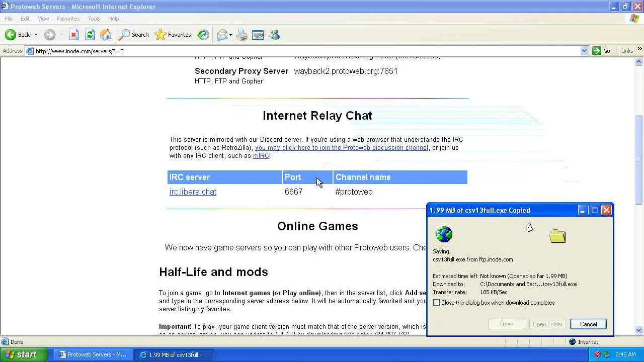
Task: Expand the Mail button dropdown arrow
Action: 230,35
